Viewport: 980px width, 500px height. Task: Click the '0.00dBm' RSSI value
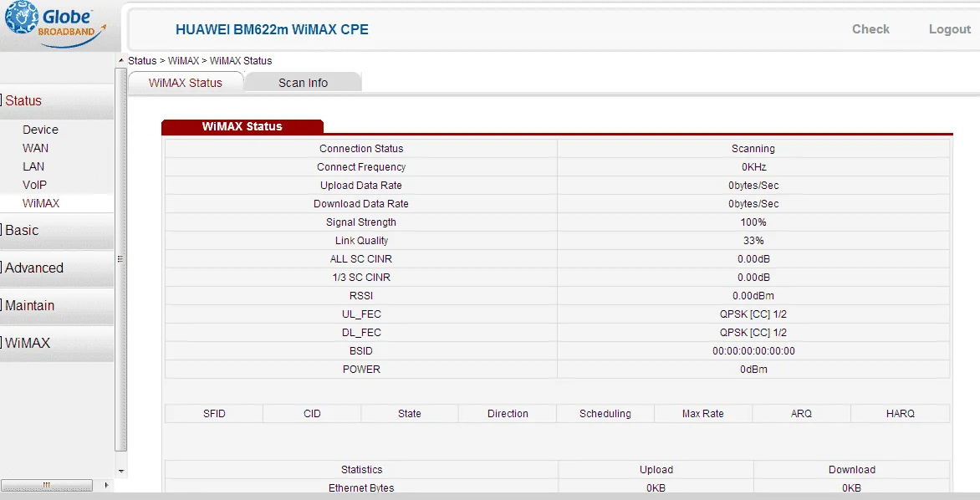pyautogui.click(x=753, y=296)
